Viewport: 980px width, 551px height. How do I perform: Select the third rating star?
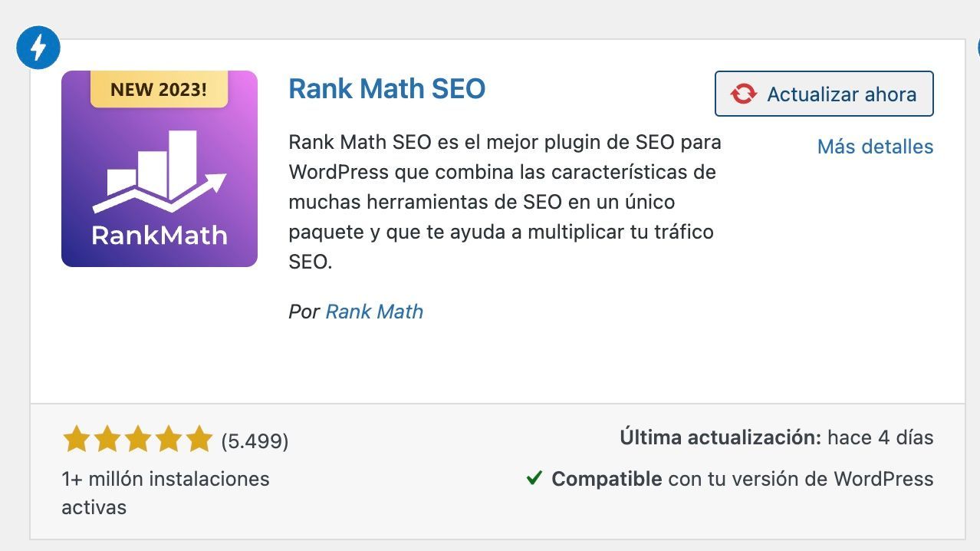(137, 440)
